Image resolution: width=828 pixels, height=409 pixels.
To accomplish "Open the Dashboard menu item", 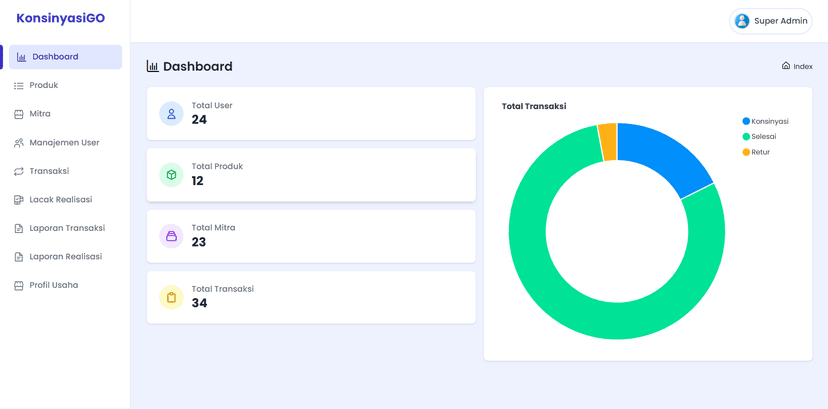I will click(62, 57).
